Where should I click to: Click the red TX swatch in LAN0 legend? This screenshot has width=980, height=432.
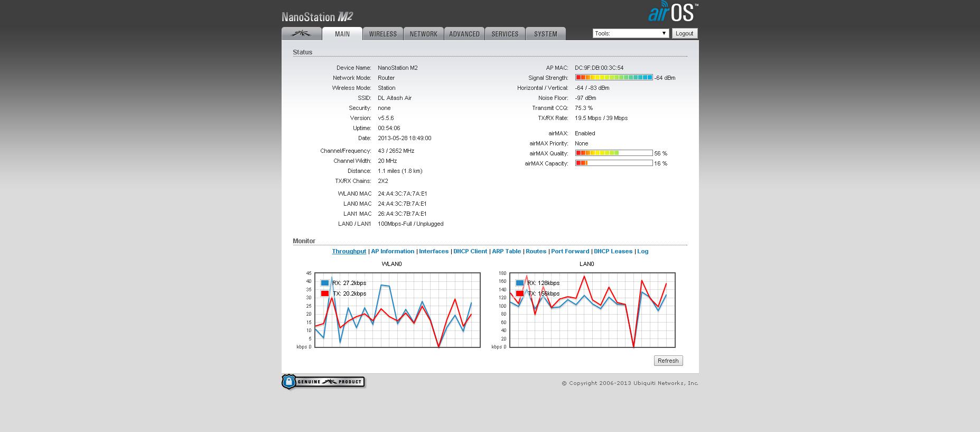click(520, 293)
